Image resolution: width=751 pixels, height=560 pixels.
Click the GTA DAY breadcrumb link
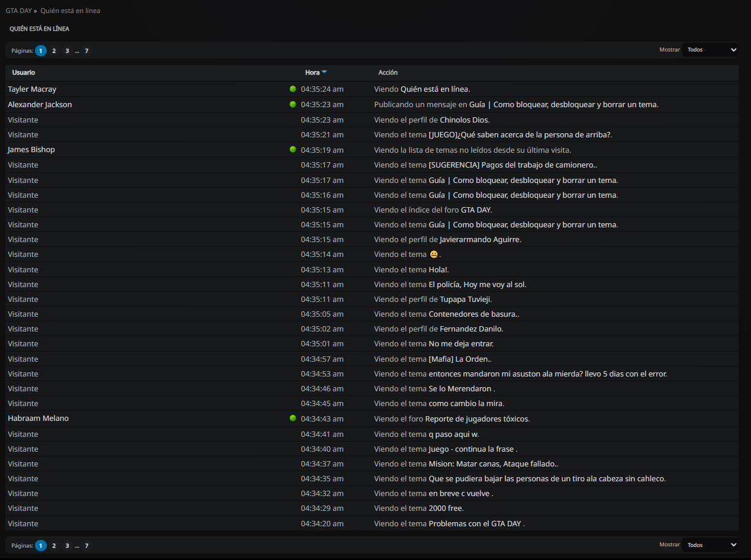tap(19, 11)
